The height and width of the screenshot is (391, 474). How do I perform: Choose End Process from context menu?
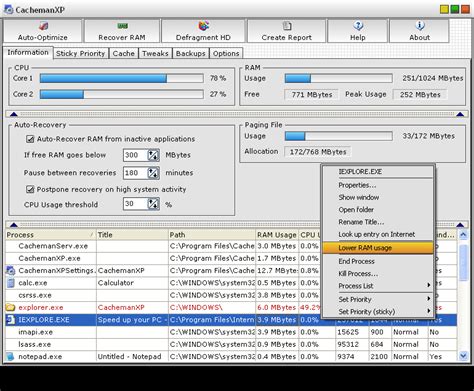pyautogui.click(x=378, y=261)
